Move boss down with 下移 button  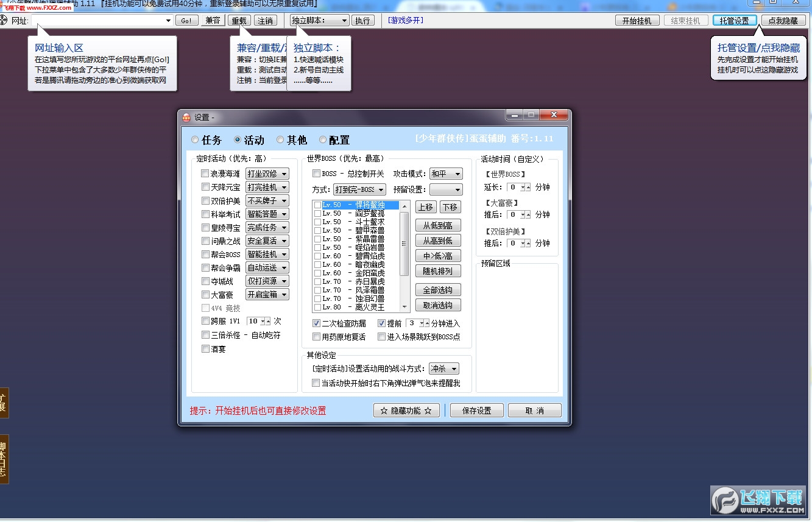(450, 207)
